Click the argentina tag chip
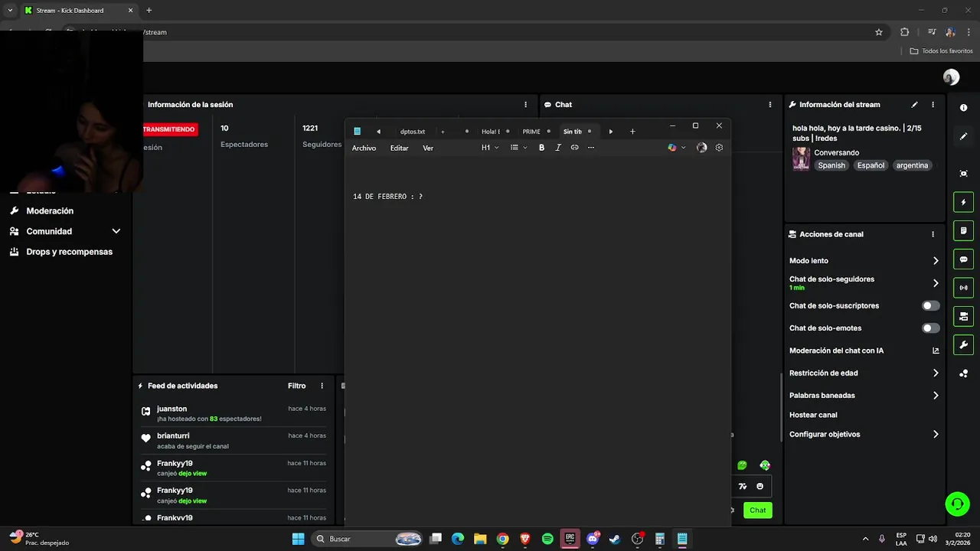This screenshot has width=980, height=551. pyautogui.click(x=912, y=165)
